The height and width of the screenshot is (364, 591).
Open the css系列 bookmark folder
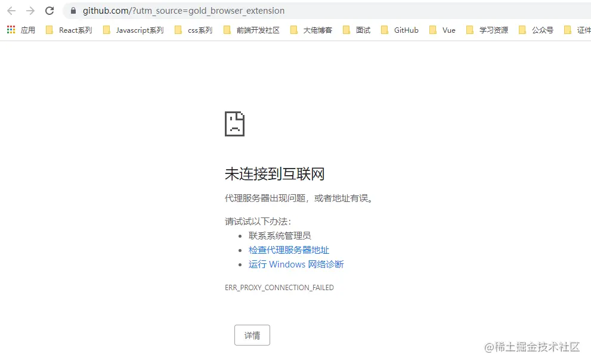point(194,30)
